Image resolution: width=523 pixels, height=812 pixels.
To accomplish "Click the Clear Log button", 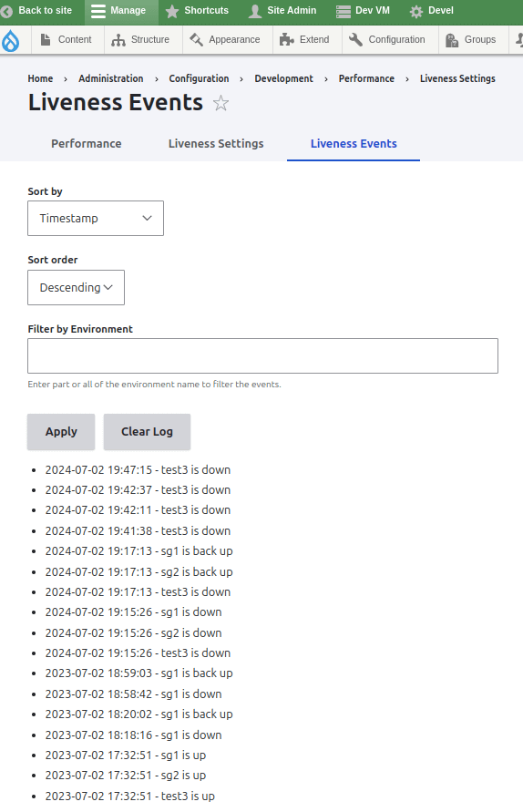I will 147,432.
